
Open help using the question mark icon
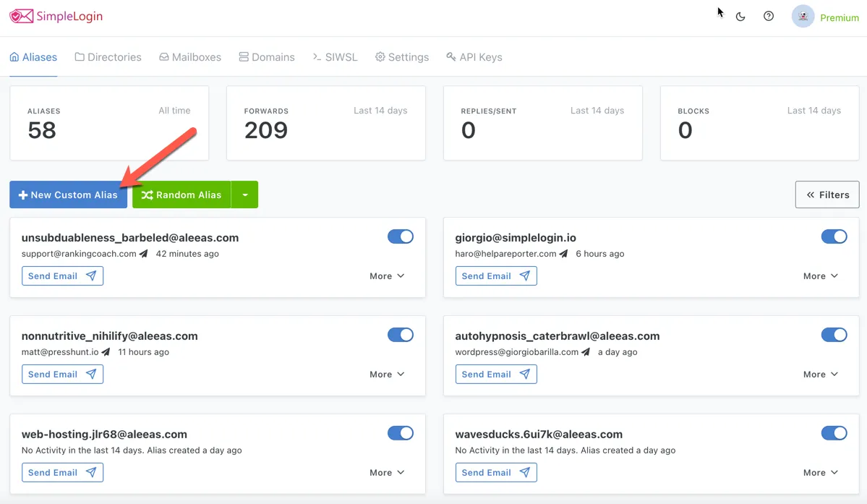(769, 16)
